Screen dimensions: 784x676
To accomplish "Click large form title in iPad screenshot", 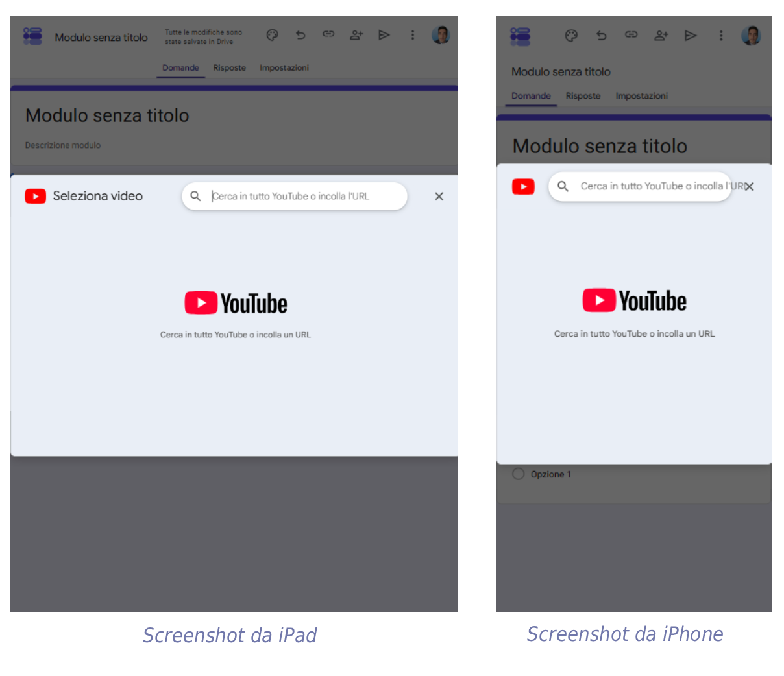I will 107,115.
